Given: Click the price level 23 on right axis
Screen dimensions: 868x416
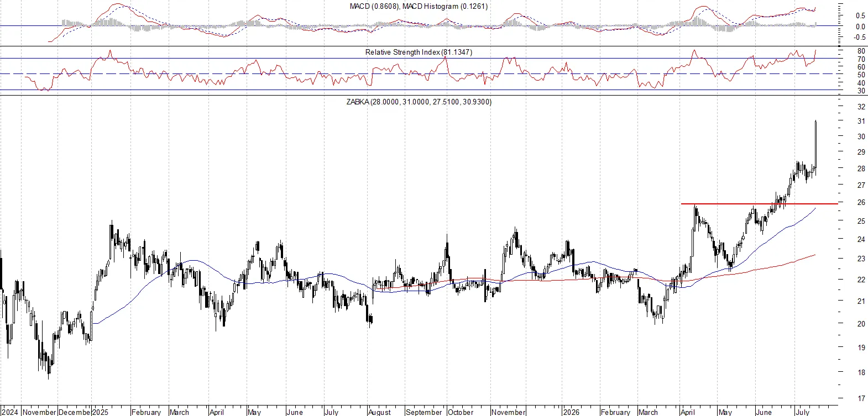Looking at the screenshot, I should [861, 259].
